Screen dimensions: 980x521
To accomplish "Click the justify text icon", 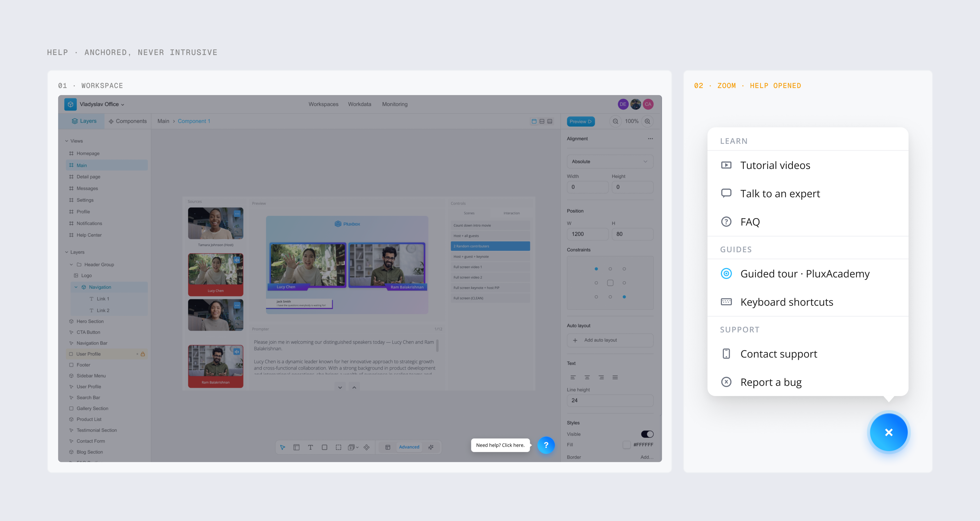I will coord(615,377).
